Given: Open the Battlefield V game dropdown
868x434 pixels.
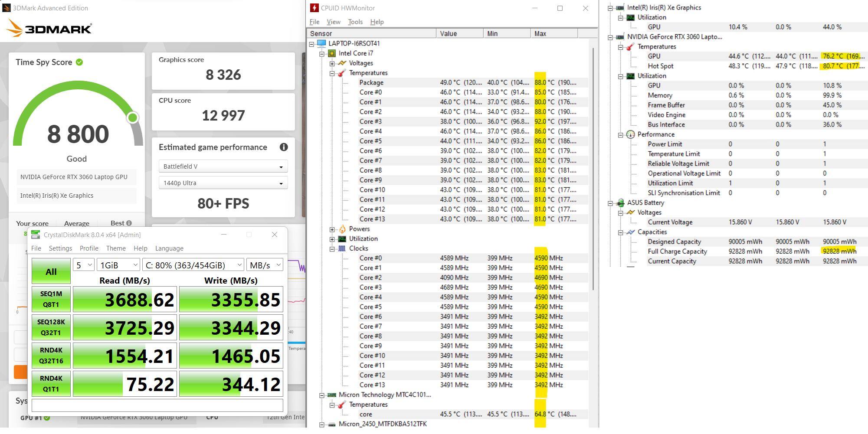Looking at the screenshot, I should pos(223,167).
